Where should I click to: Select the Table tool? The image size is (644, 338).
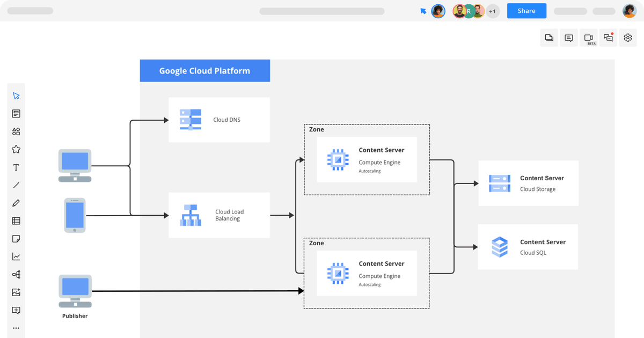[x=16, y=221]
